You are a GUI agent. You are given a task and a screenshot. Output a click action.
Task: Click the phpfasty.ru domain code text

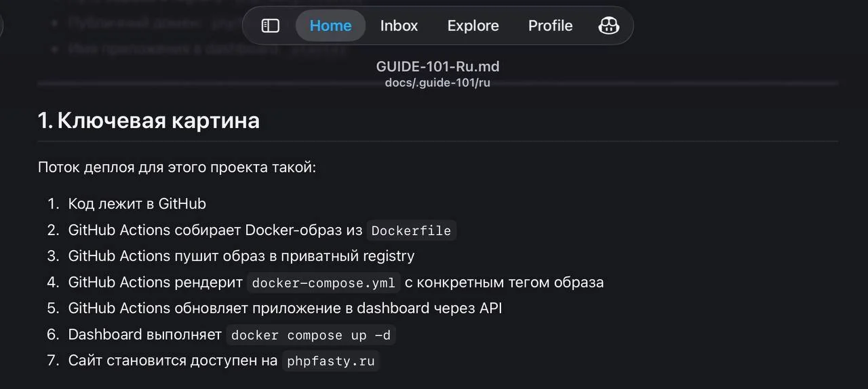pos(330,361)
